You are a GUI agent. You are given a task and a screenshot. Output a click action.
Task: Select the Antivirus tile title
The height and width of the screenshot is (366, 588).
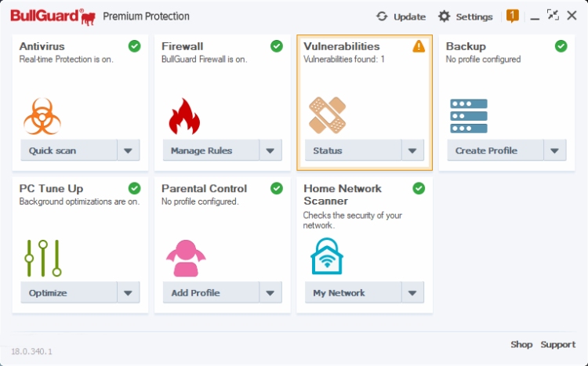coord(42,46)
